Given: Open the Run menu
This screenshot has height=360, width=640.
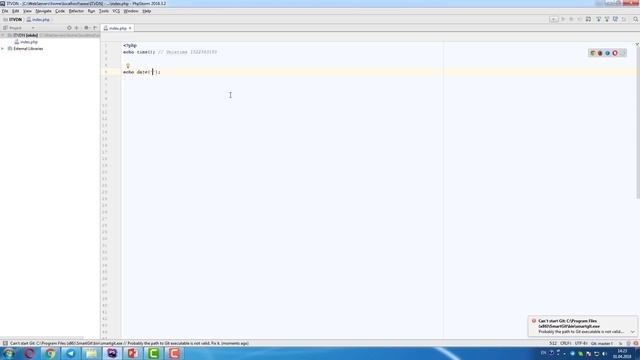Looking at the screenshot, I should point(91,11).
